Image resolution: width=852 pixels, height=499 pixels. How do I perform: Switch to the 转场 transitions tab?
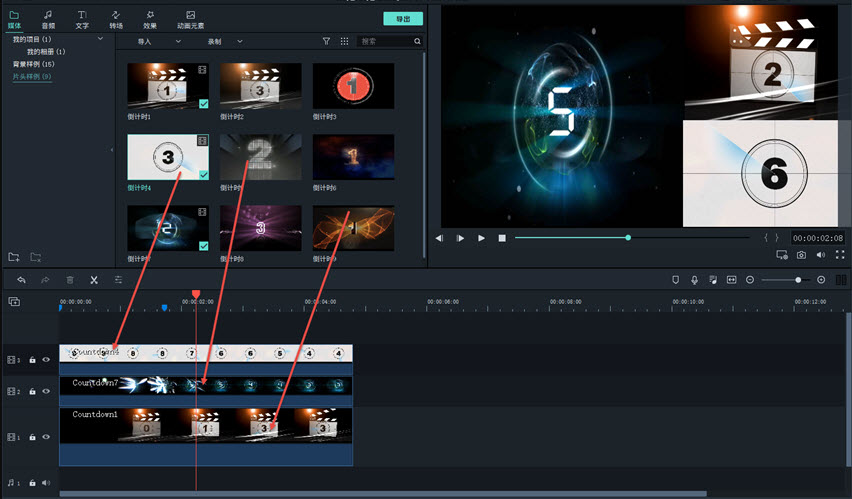click(x=116, y=19)
